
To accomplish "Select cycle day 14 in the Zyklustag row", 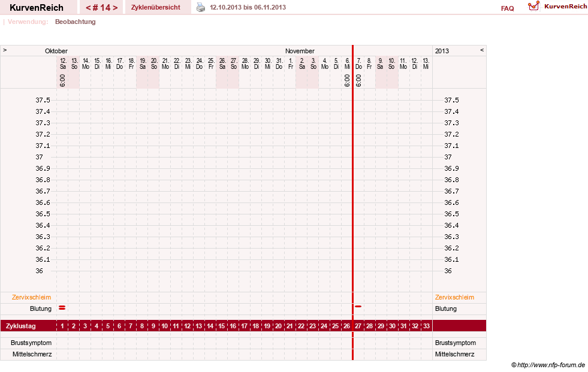I will 210,326.
